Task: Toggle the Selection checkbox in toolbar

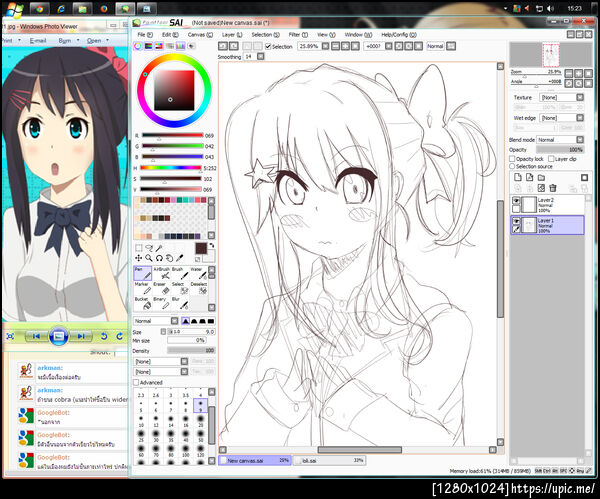Action: pos(268,46)
